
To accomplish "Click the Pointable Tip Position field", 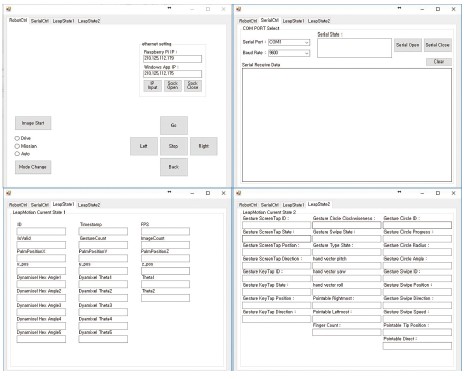I will tap(417, 332).
